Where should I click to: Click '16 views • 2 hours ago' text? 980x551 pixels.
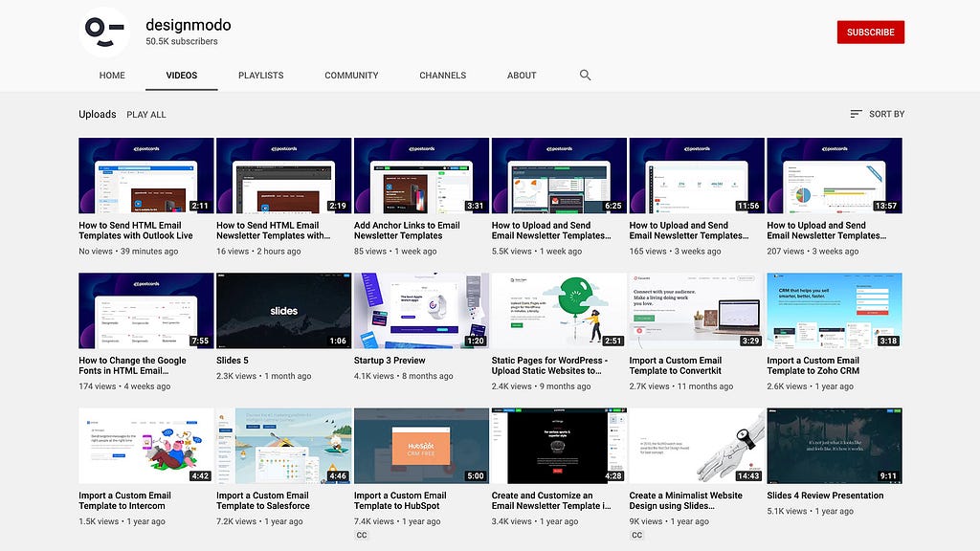pos(258,252)
